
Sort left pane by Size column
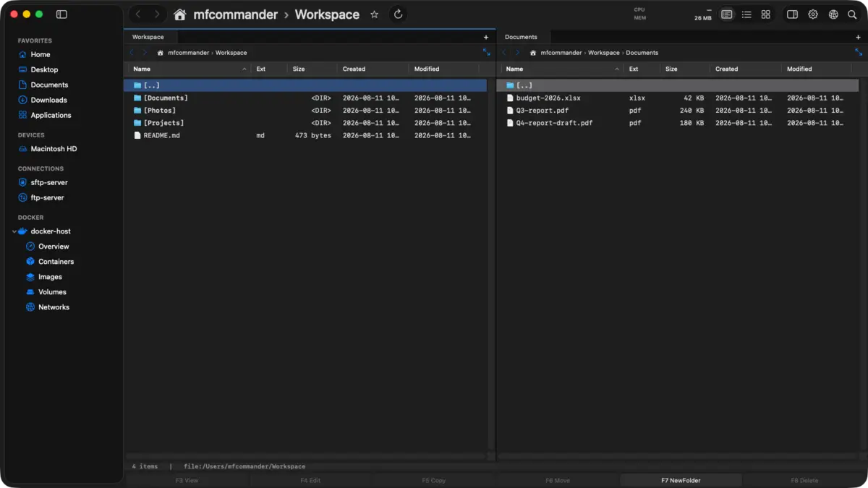[x=312, y=69]
